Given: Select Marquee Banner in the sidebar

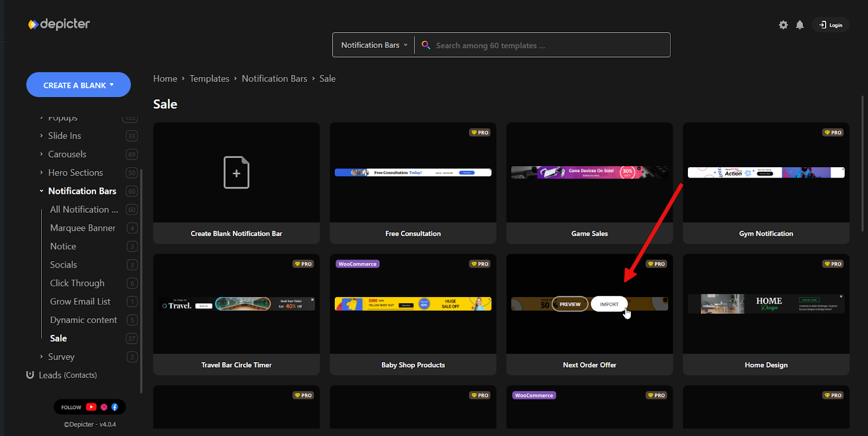Looking at the screenshot, I should pyautogui.click(x=82, y=228).
